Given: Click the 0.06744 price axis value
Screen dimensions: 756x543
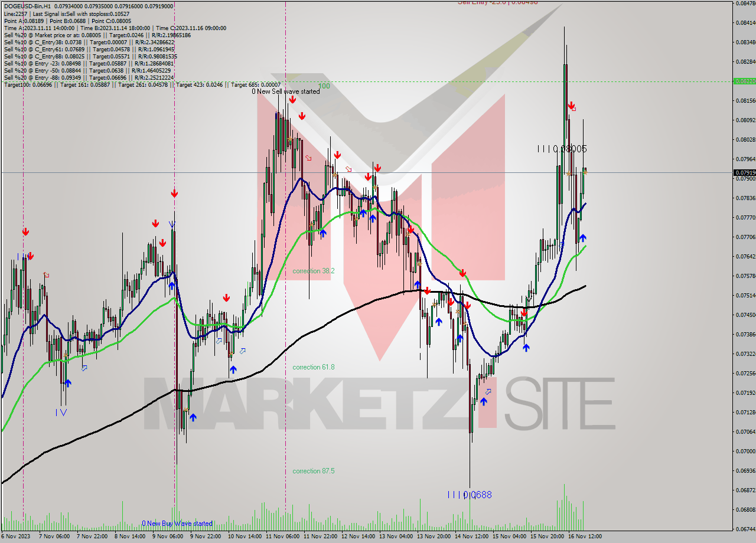Looking at the screenshot, I should [745, 529].
